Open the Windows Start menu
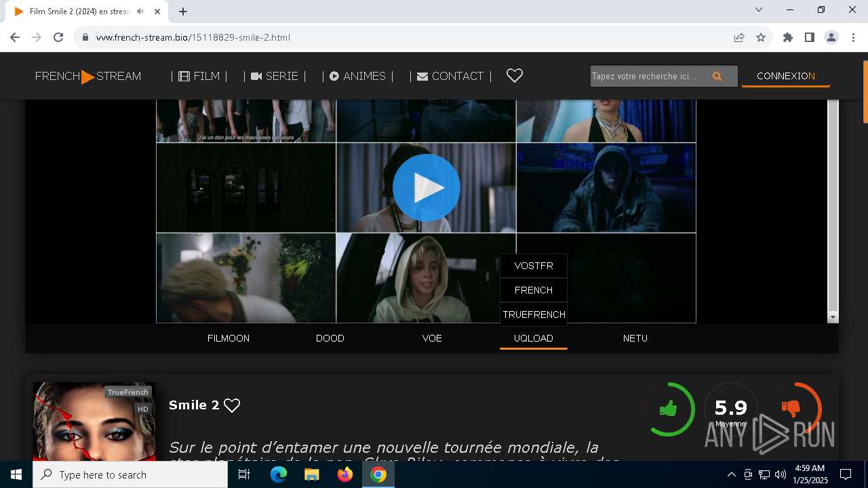This screenshot has height=488, width=868. click(x=16, y=474)
